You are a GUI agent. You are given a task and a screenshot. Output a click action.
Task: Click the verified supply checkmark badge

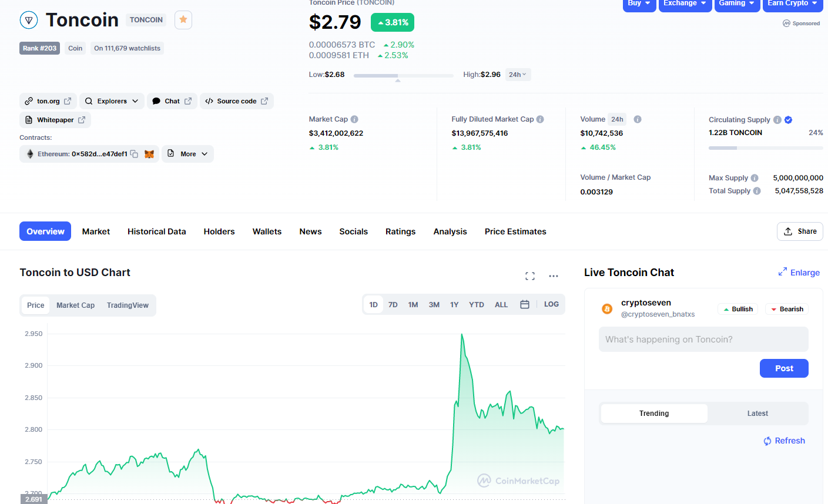(x=789, y=120)
